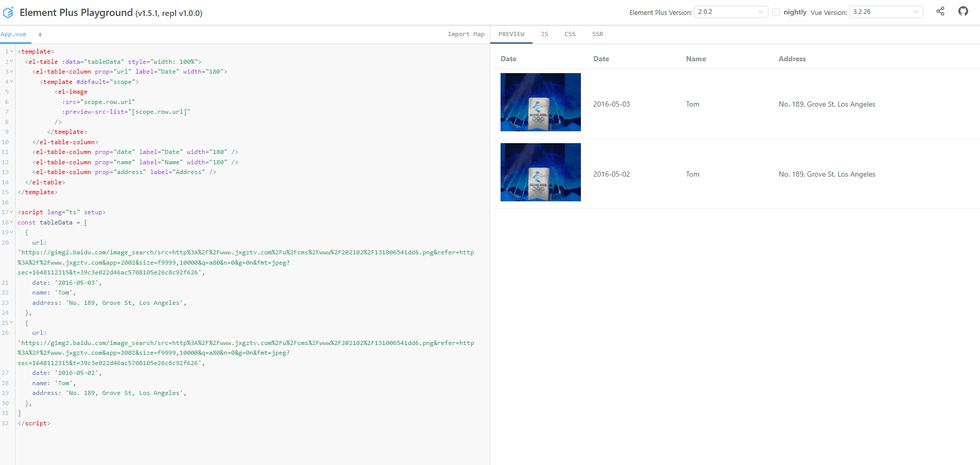Collapse object fold at line 19
980x465 pixels.
coord(11,232)
